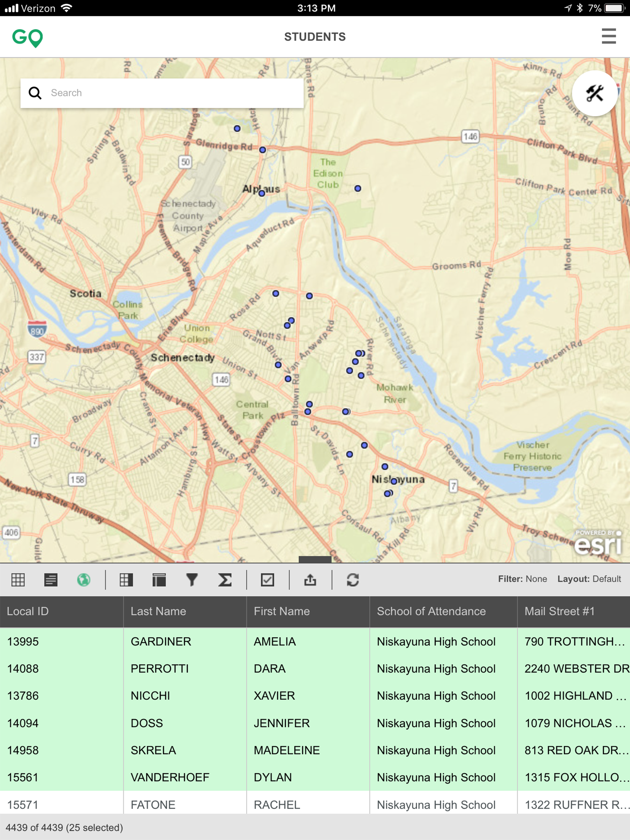Tap the GO logo icon
Image resolution: width=630 pixels, height=840 pixels.
(27, 38)
